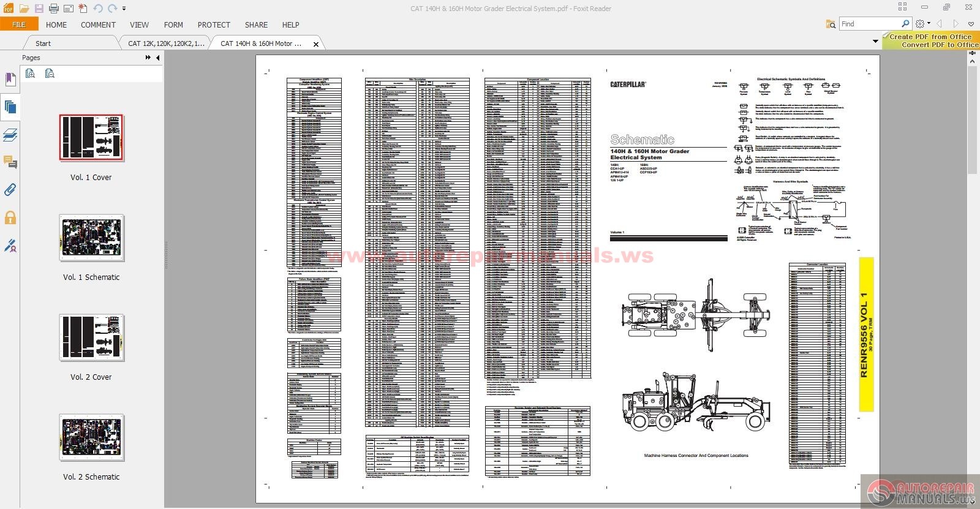Screen dimensions: 980x509
Task: Open the Security lock panel icon
Action: [10, 217]
